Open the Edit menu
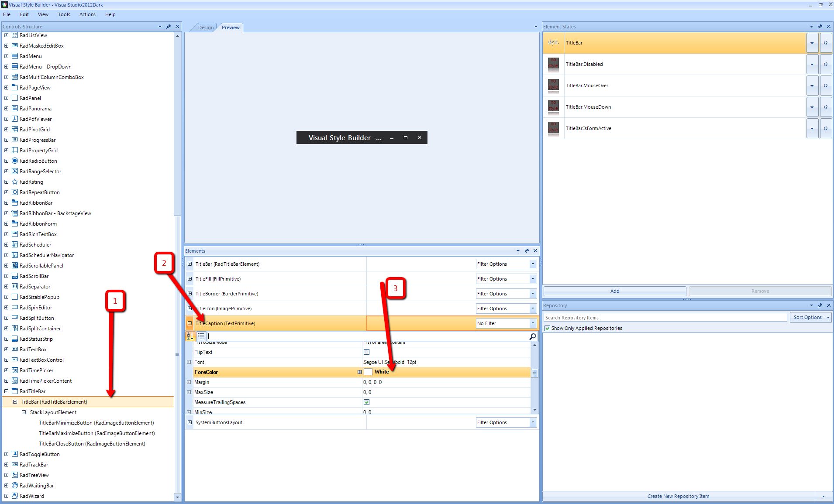The width and height of the screenshot is (834, 504). tap(24, 14)
